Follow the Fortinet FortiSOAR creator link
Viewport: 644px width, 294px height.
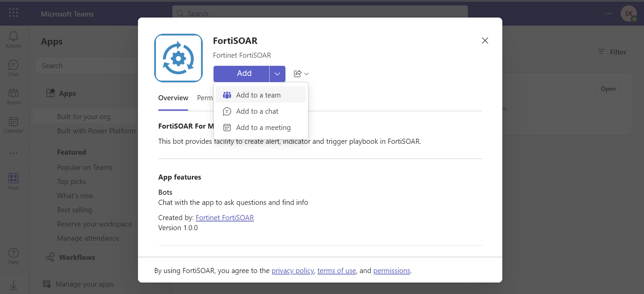point(225,218)
